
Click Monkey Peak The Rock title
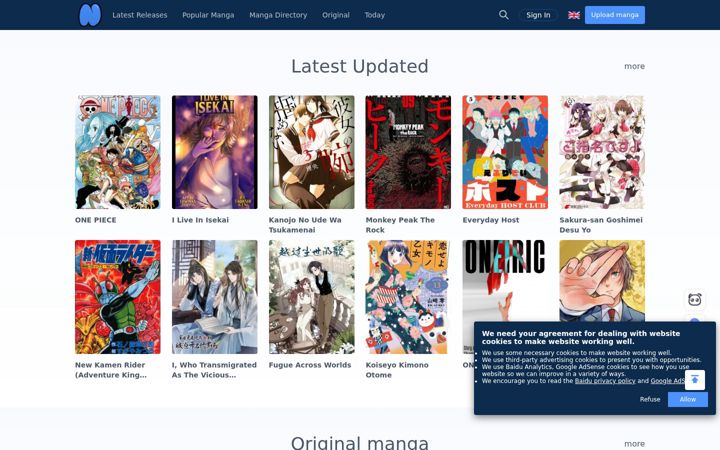tap(400, 225)
